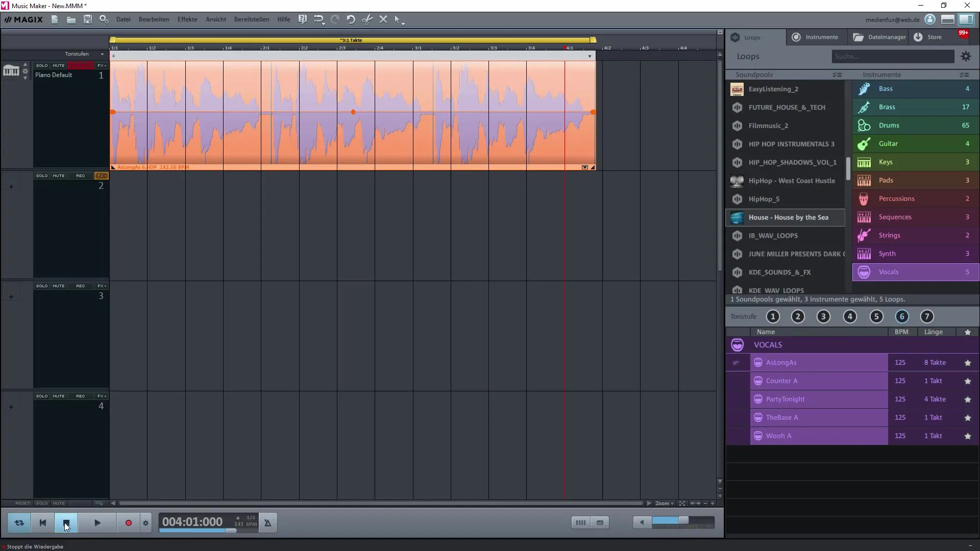This screenshot has width=980, height=551.
Task: Click the Piano Default instrument keyboard icon
Action: click(x=11, y=71)
